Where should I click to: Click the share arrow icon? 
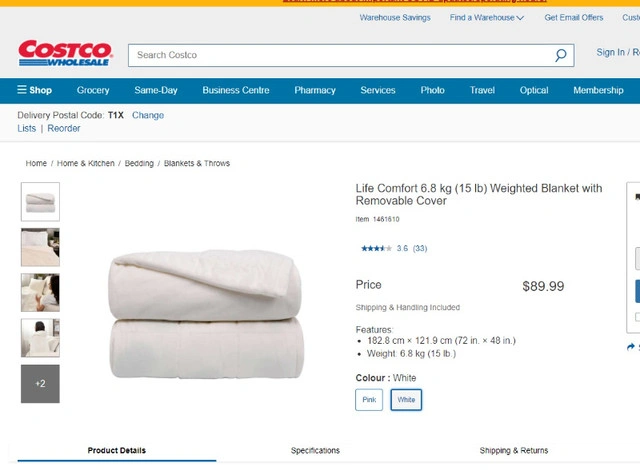click(631, 347)
